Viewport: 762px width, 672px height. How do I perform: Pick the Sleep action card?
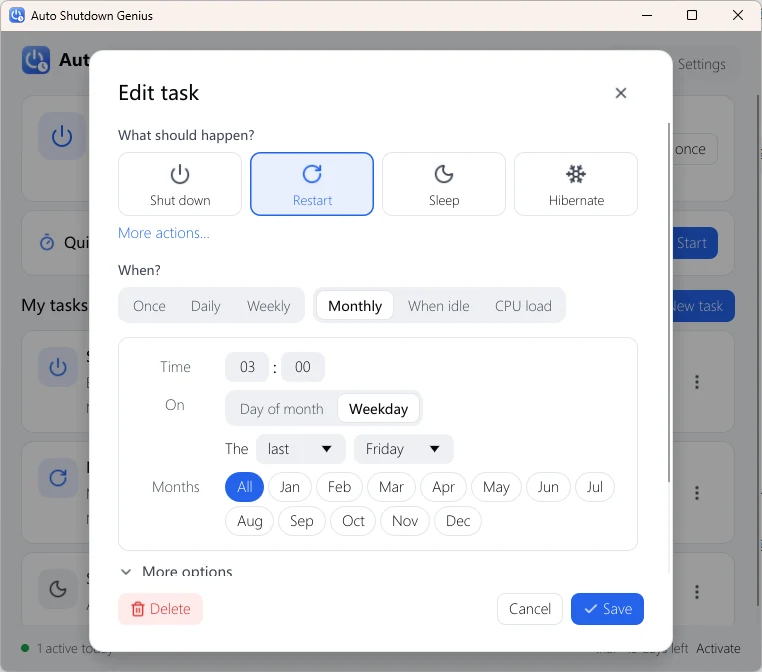click(x=444, y=184)
